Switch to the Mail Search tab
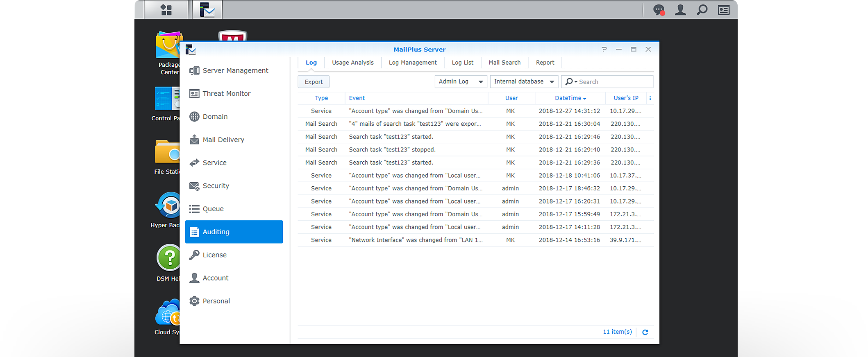 504,63
